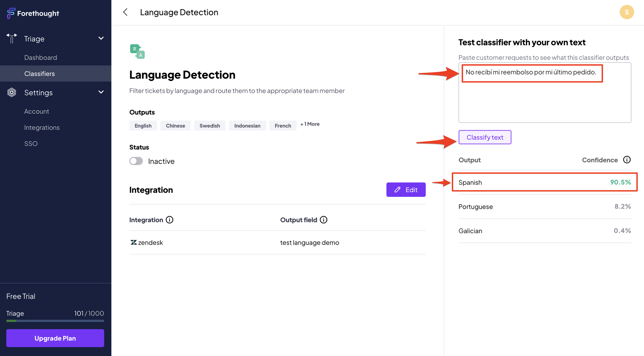Screen dimensions: 644x356
Task: Click the Upgrade Plan button
Action: [x=55, y=338]
